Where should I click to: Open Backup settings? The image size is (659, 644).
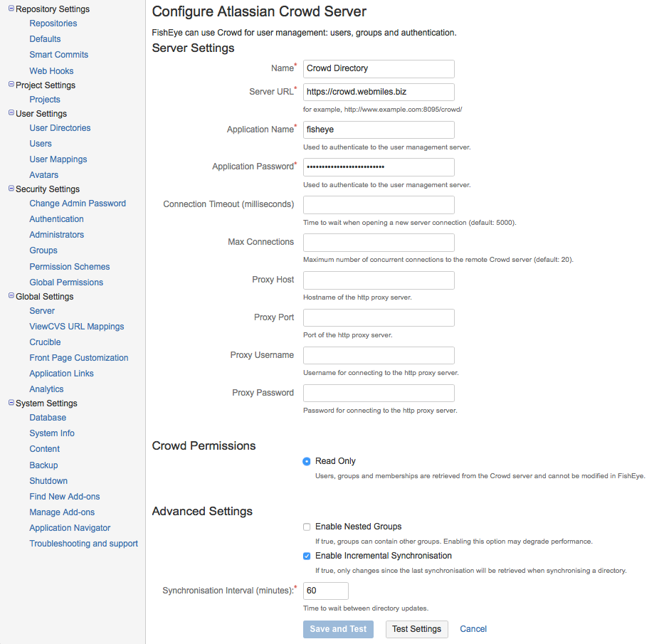[x=43, y=465]
